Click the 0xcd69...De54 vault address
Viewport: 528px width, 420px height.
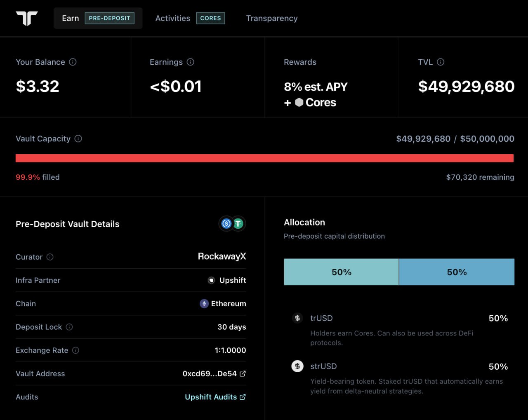210,374
